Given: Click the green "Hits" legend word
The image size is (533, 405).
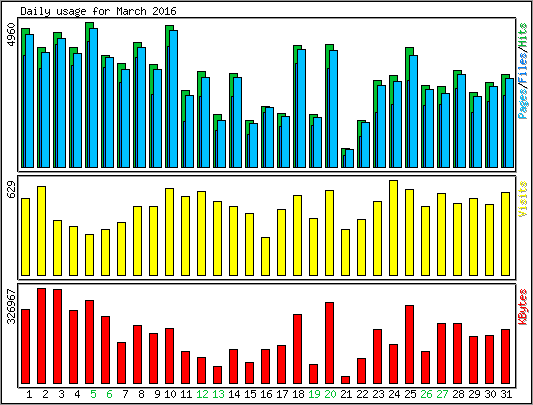Looking at the screenshot, I should coord(523,35).
